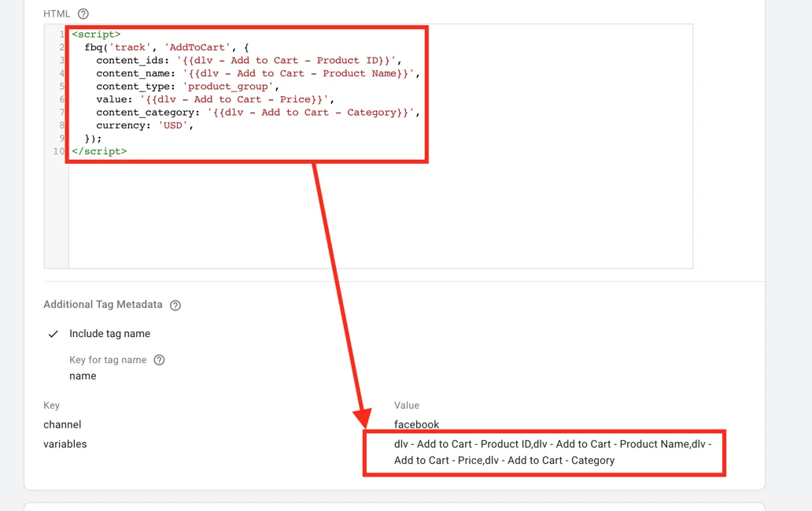Click the closing script tag on line 10
Screen dimensions: 812x511
click(x=99, y=151)
